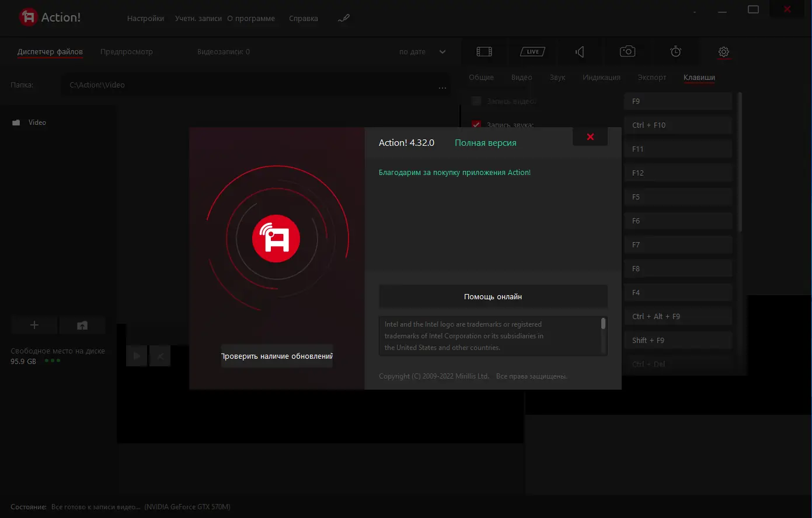
Task: Click the 95.9 GB free space value
Action: tap(23, 361)
